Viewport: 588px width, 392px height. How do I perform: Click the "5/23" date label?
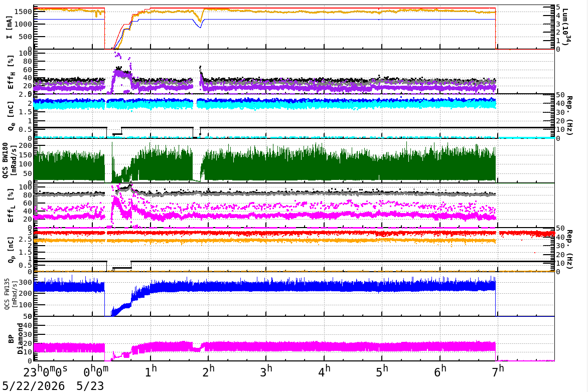coord(90,386)
